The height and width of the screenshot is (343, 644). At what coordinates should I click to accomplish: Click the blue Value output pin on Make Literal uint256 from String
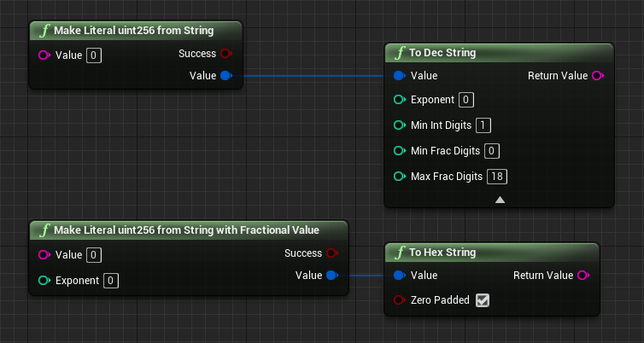click(x=226, y=76)
